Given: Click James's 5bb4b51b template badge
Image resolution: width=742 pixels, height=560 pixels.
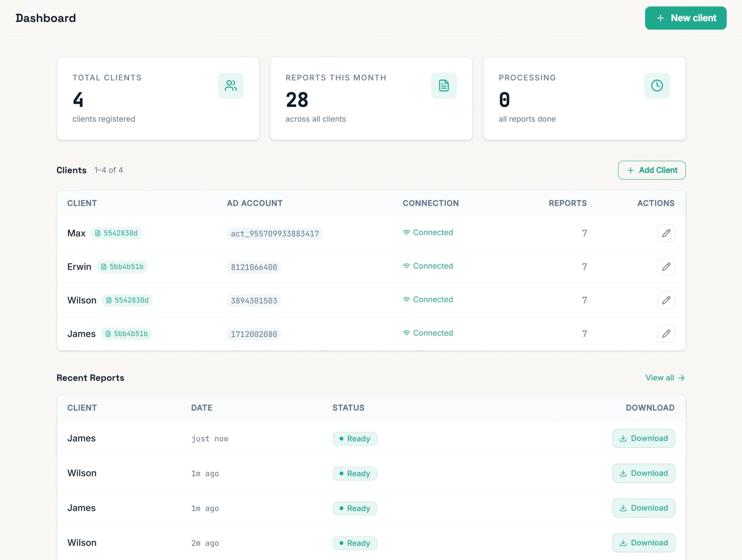Looking at the screenshot, I should point(127,334).
